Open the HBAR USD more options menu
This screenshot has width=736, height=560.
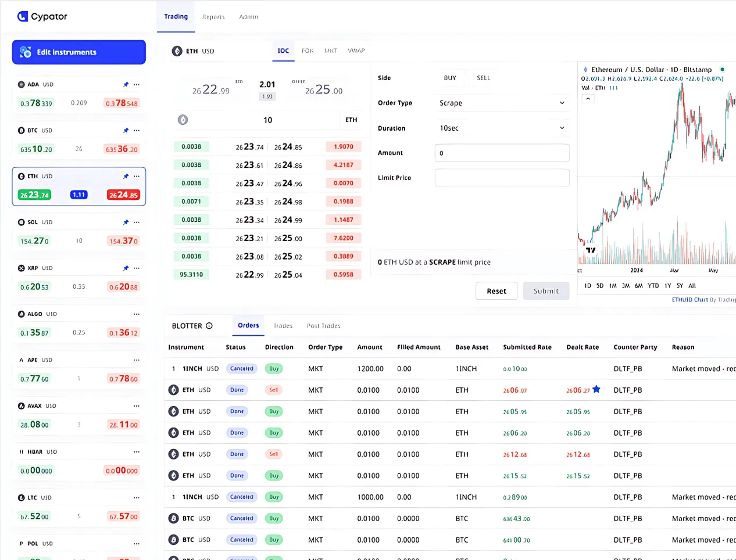[x=137, y=451]
